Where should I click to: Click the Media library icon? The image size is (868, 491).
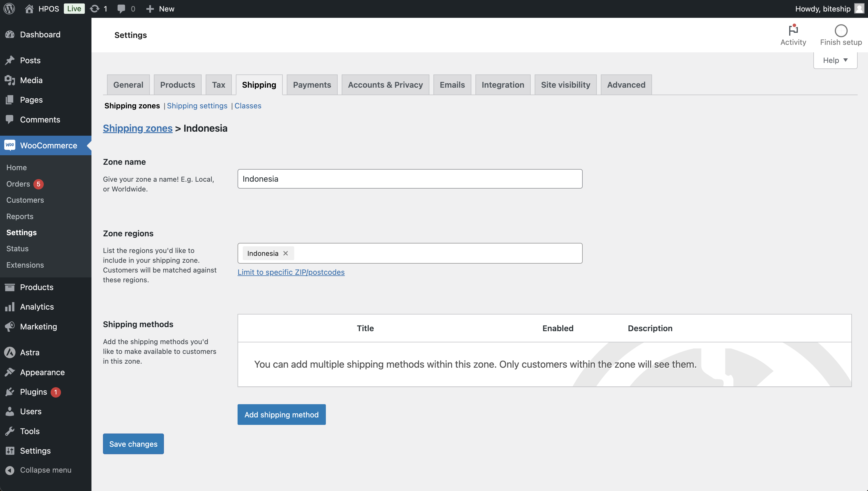(10, 80)
